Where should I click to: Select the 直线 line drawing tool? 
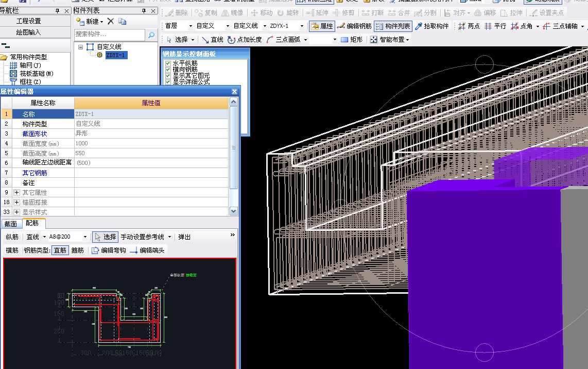[212, 39]
